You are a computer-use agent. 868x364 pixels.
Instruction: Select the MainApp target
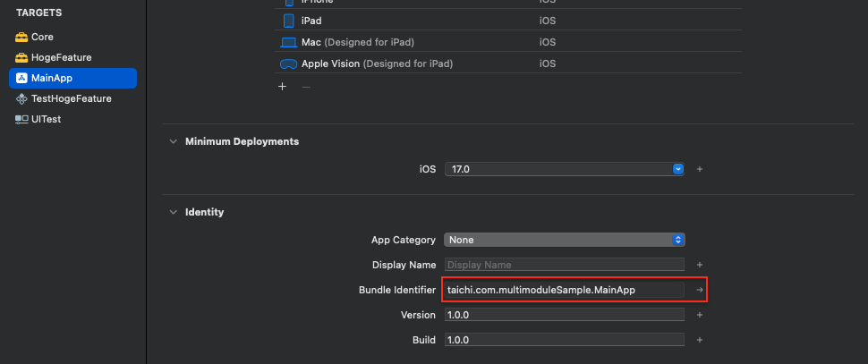pyautogui.click(x=72, y=78)
